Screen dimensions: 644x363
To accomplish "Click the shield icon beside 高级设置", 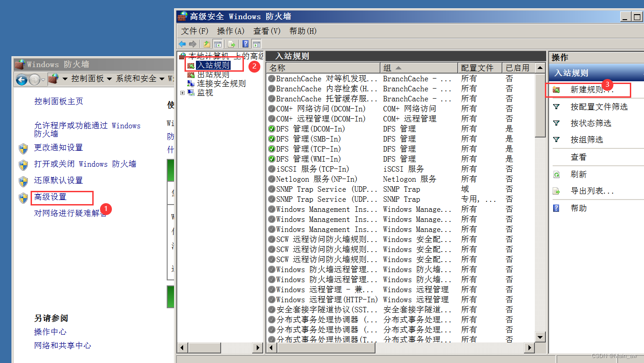I will coord(23,198).
